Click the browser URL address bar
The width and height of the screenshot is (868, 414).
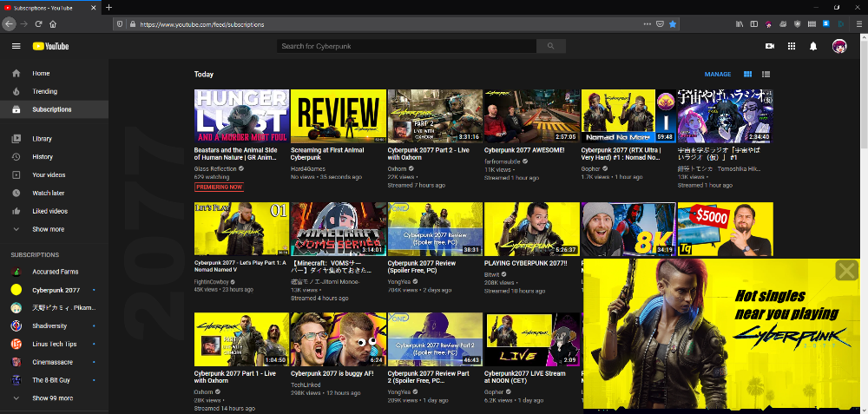[x=387, y=24]
